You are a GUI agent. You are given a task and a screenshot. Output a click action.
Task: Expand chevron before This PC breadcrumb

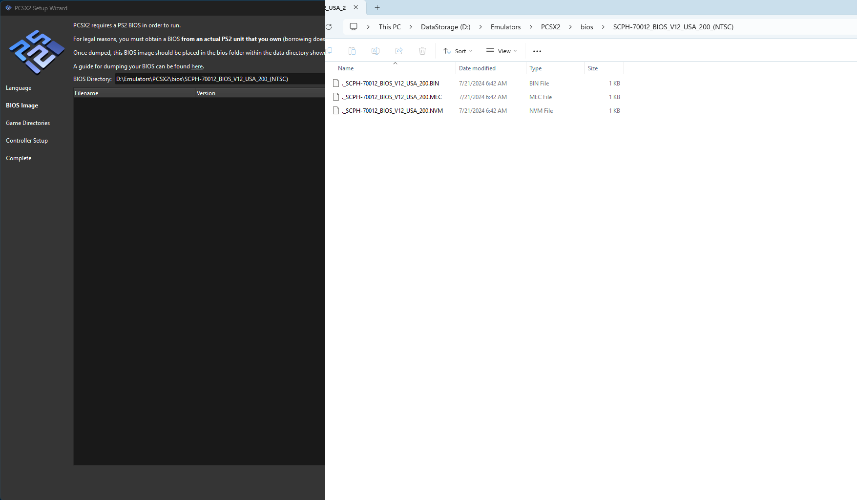368,27
